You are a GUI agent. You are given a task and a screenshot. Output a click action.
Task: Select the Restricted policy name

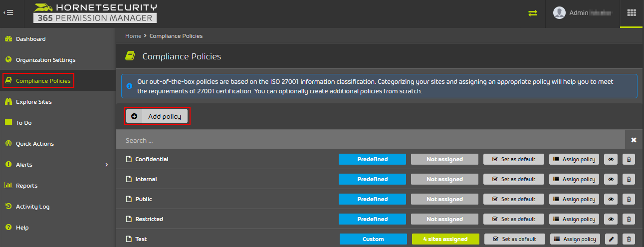149,219
